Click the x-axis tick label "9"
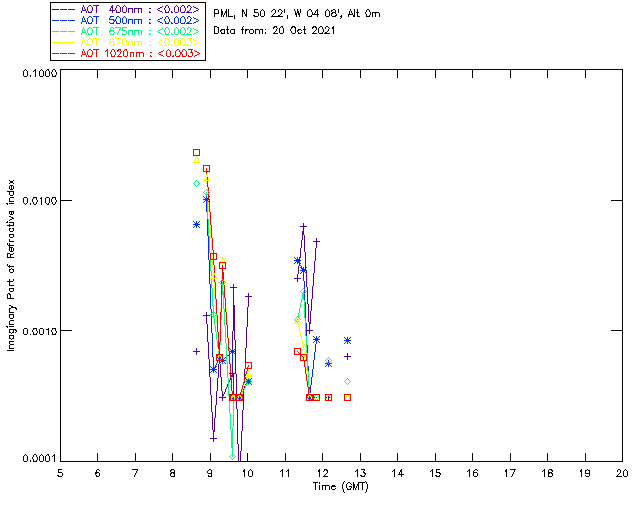Viewport: 640px width, 512px height. (x=210, y=473)
